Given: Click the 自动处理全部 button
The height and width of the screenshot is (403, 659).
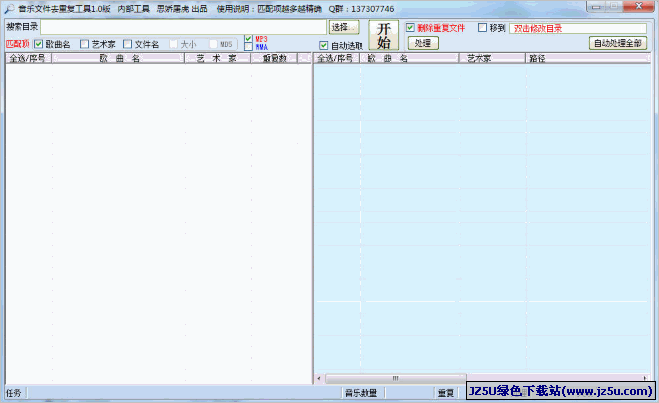Looking at the screenshot, I should click(618, 43).
